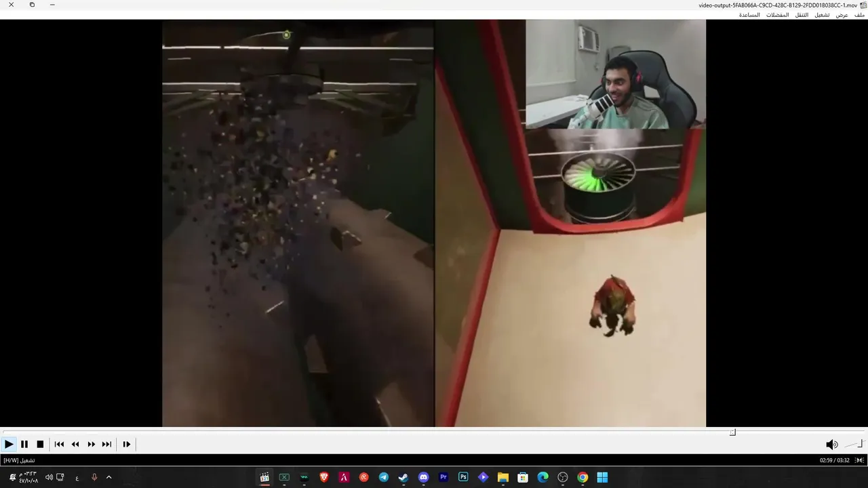The image size is (868, 488).
Task: Open the red letter A app icon
Action: point(344,477)
